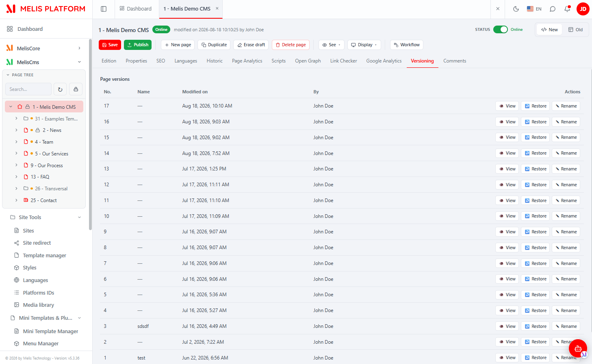
Task: Click the page tree Search field
Action: coord(28,89)
